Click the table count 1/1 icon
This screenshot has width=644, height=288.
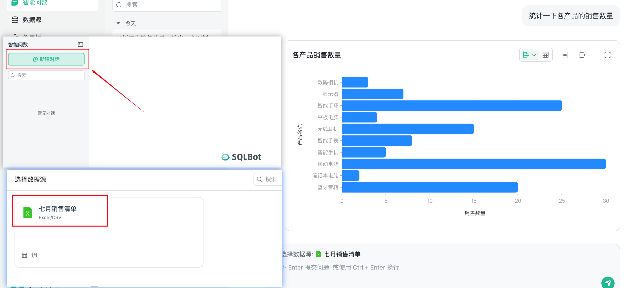(25, 255)
